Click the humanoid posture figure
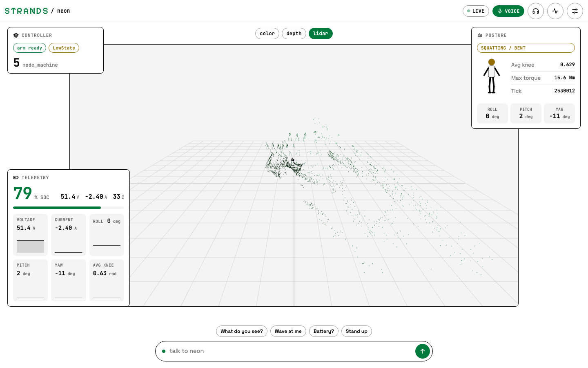 pos(492,76)
